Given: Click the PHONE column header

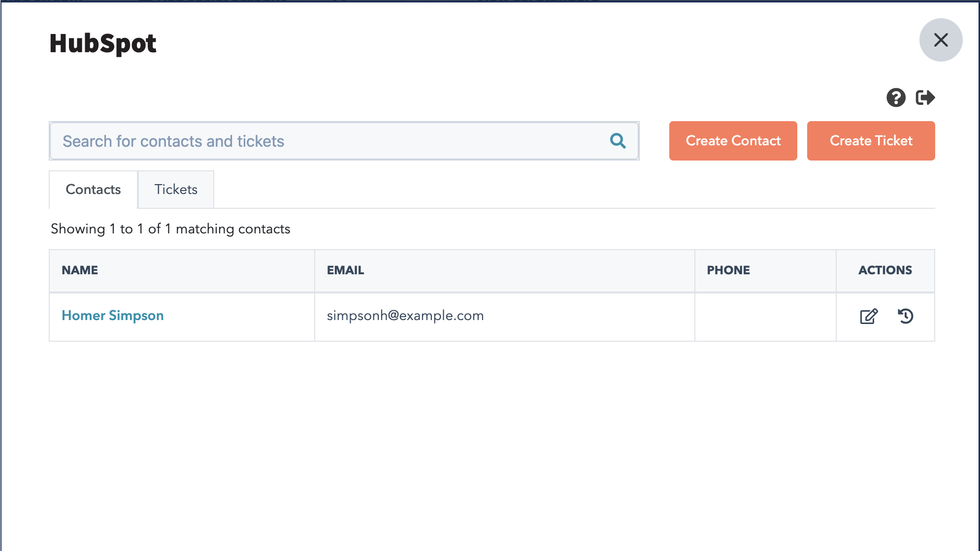Looking at the screenshot, I should coord(728,270).
